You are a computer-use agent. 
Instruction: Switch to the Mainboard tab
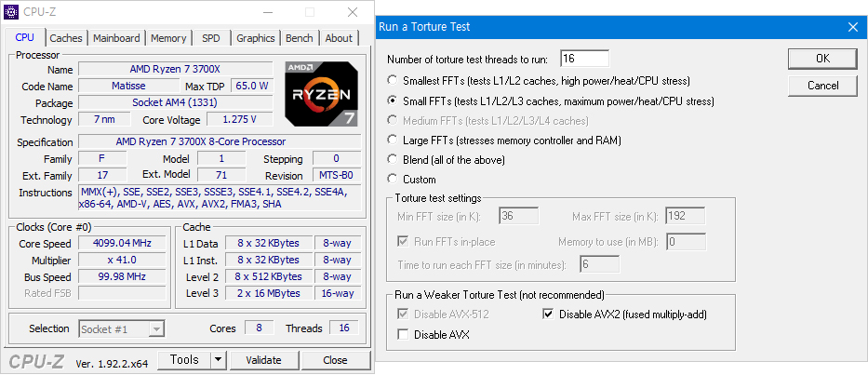point(116,38)
